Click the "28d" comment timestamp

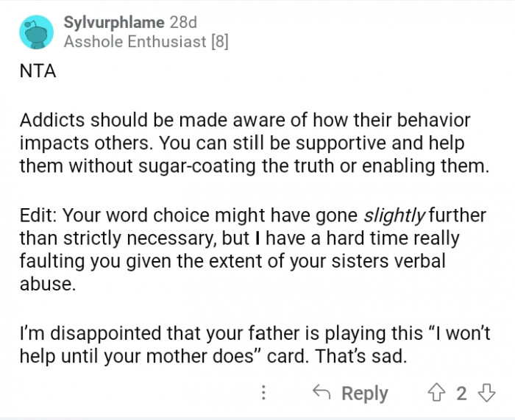[183, 22]
